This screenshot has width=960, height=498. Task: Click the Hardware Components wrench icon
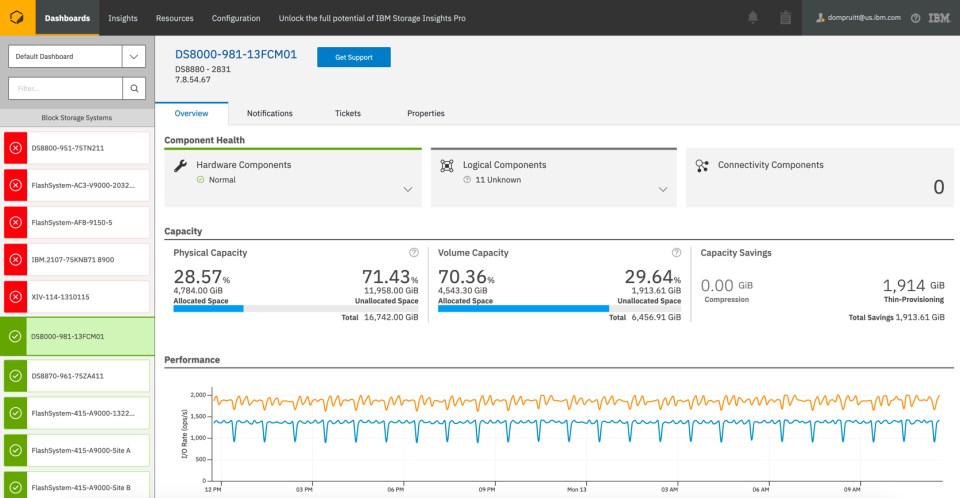tap(180, 166)
